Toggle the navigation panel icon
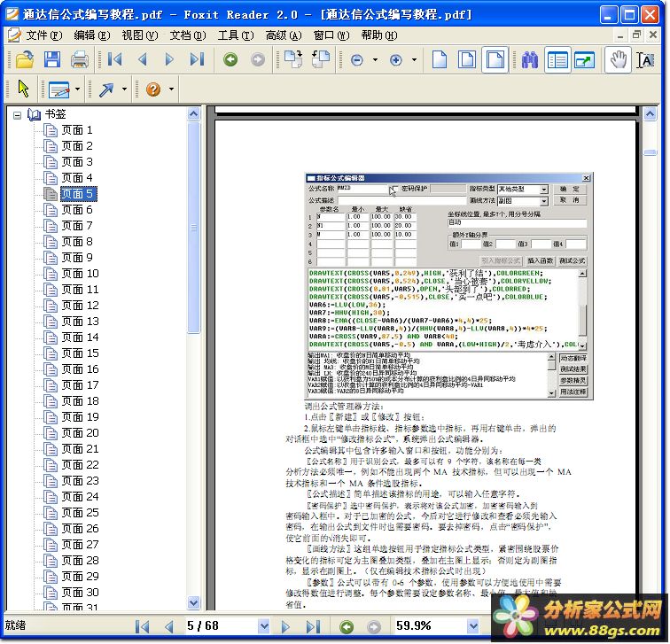 (x=557, y=60)
